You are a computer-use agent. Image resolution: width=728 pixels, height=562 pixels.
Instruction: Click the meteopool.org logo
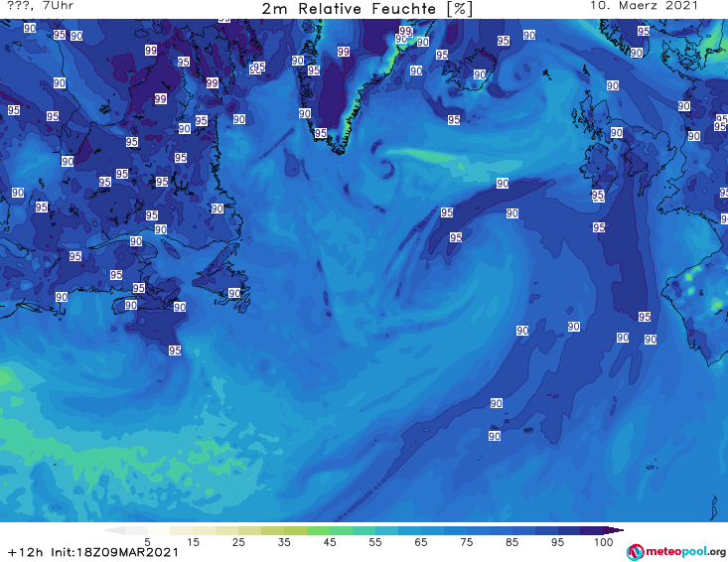pyautogui.click(x=676, y=552)
